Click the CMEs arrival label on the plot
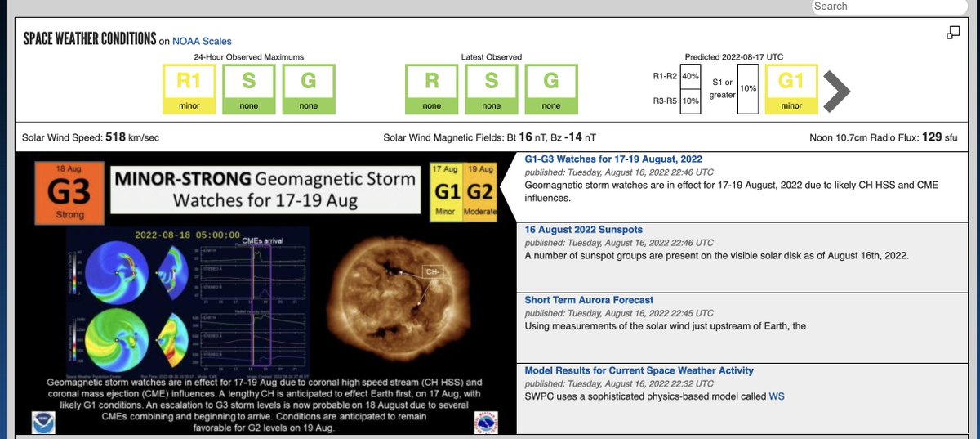This screenshot has width=980, height=439. (x=263, y=241)
